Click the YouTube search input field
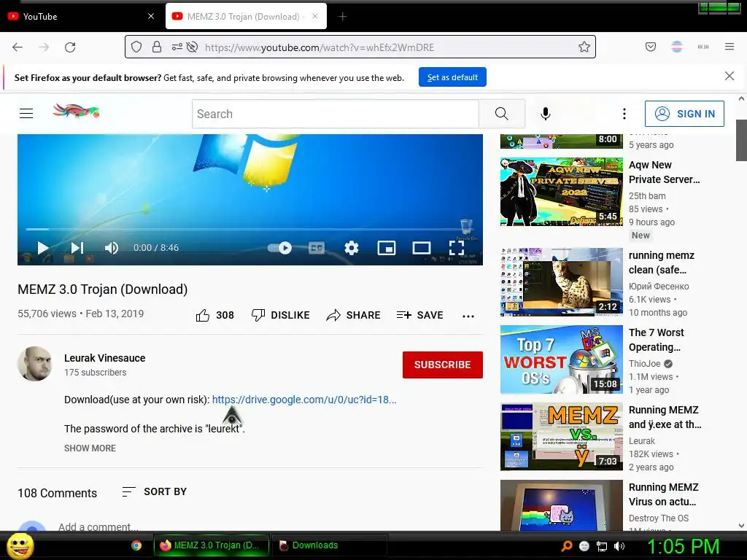Screen dimensions: 747x560 [x=336, y=114]
